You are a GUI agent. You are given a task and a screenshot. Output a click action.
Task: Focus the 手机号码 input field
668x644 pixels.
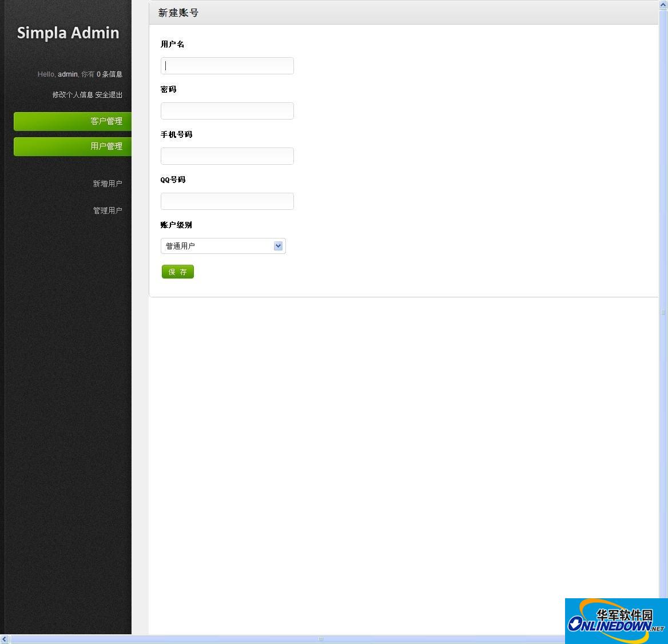(227, 156)
